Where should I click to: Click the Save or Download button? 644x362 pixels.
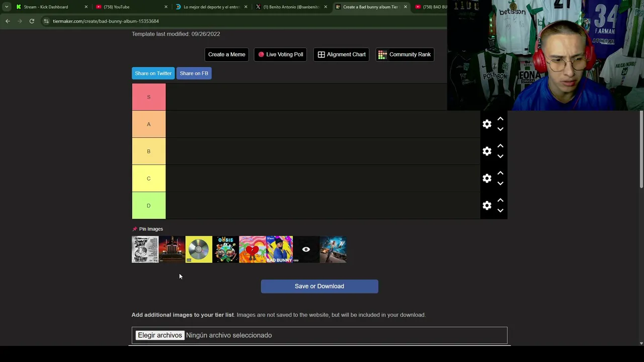click(319, 286)
